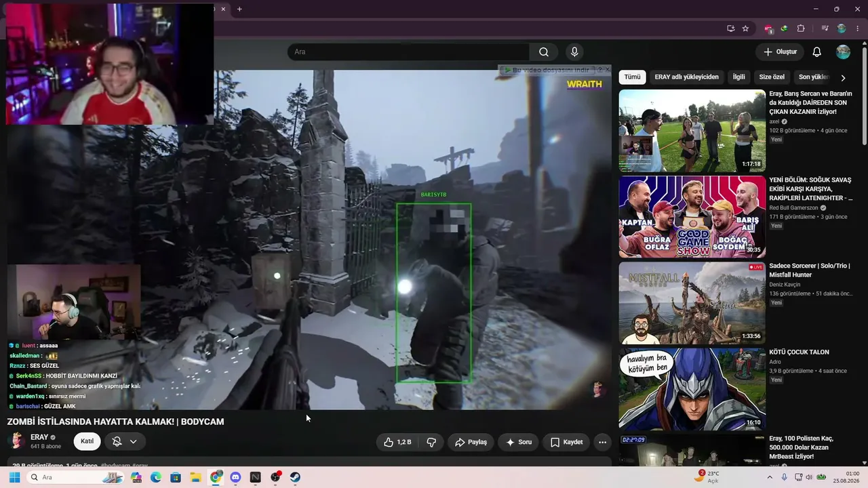Open the ERAY channel avatar

tap(16, 441)
